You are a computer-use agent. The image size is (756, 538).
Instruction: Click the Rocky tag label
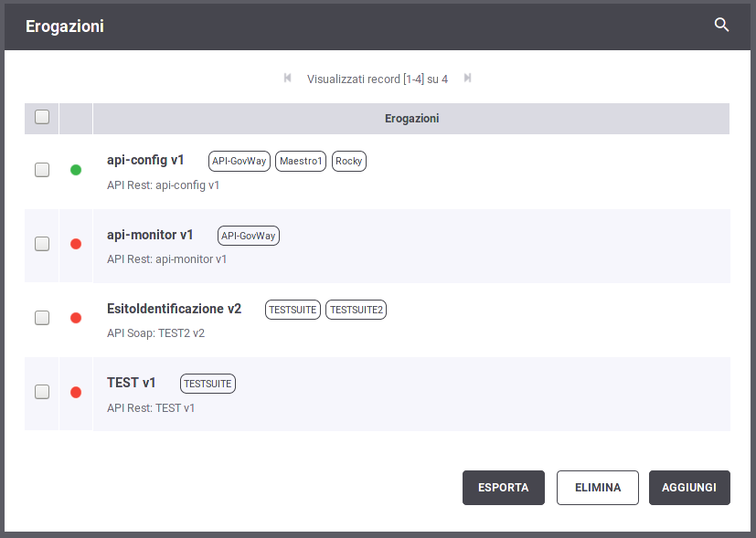pos(348,162)
